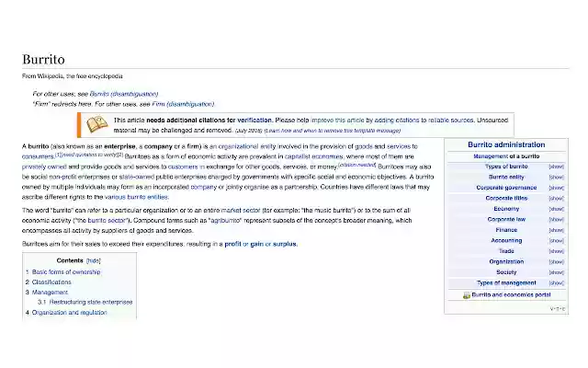Show the Burrito entity list
The width and height of the screenshot is (588, 368).
tap(556, 177)
